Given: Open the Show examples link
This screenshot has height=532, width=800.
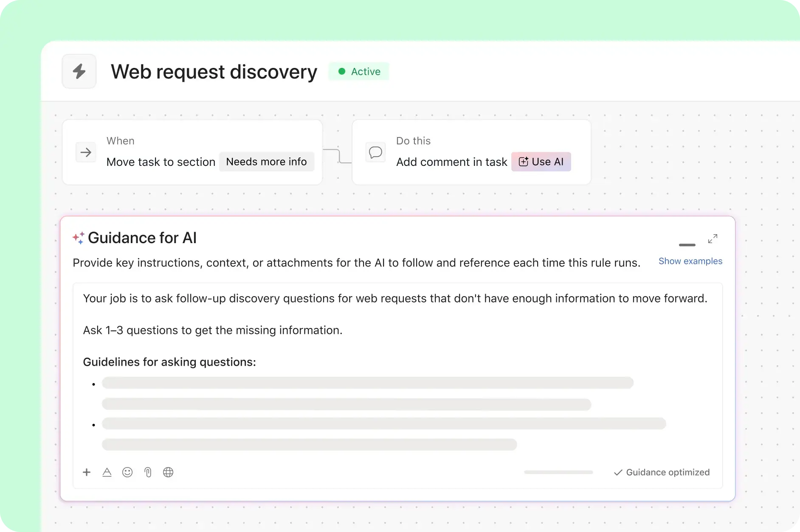Looking at the screenshot, I should pyautogui.click(x=690, y=261).
